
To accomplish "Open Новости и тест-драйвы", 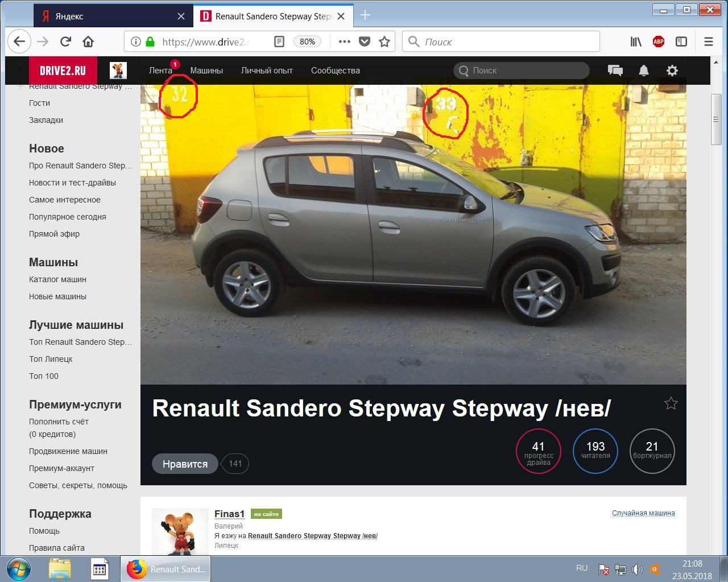I will coord(72,183).
